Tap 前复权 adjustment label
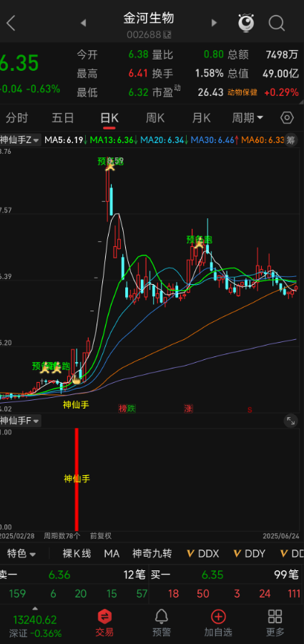This screenshot has height=644, width=304. click(101, 536)
